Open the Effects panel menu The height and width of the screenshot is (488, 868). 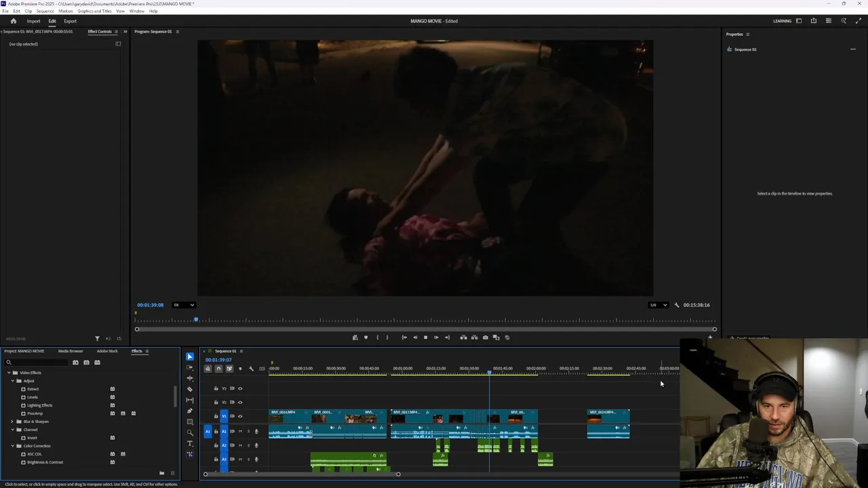click(x=147, y=351)
